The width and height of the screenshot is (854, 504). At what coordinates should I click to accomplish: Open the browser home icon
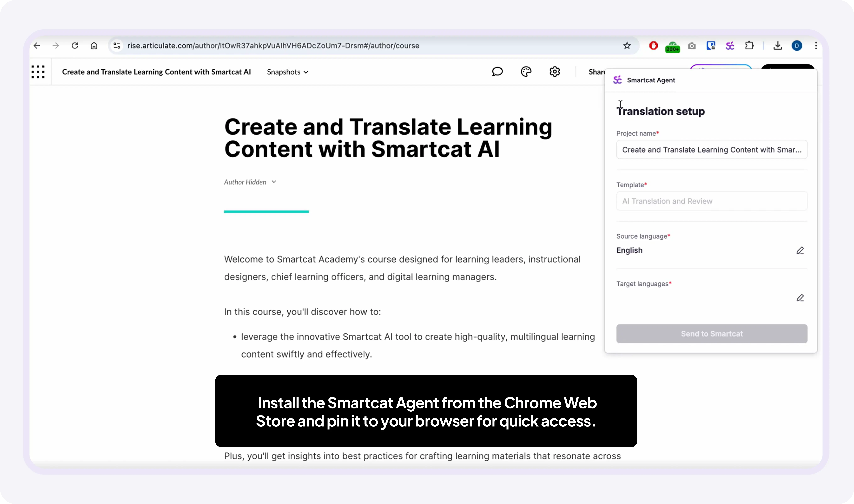point(94,46)
